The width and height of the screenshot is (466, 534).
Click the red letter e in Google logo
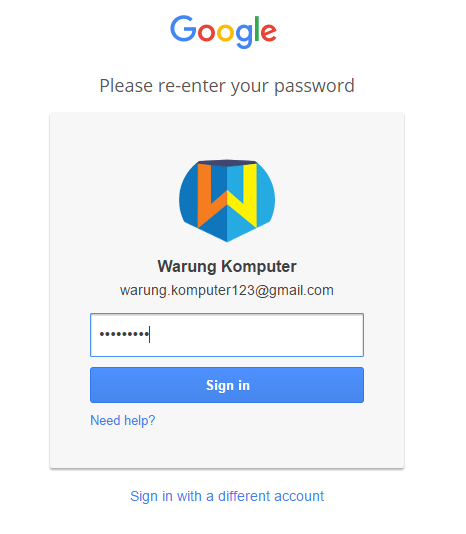(268, 33)
